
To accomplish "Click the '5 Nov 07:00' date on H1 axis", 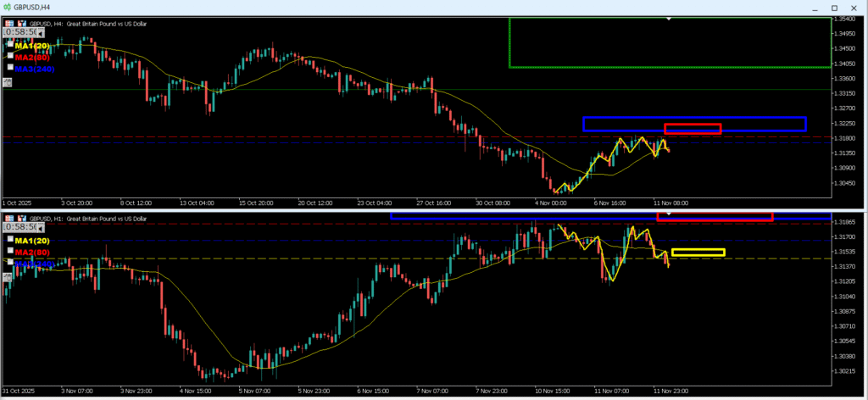I will (254, 391).
